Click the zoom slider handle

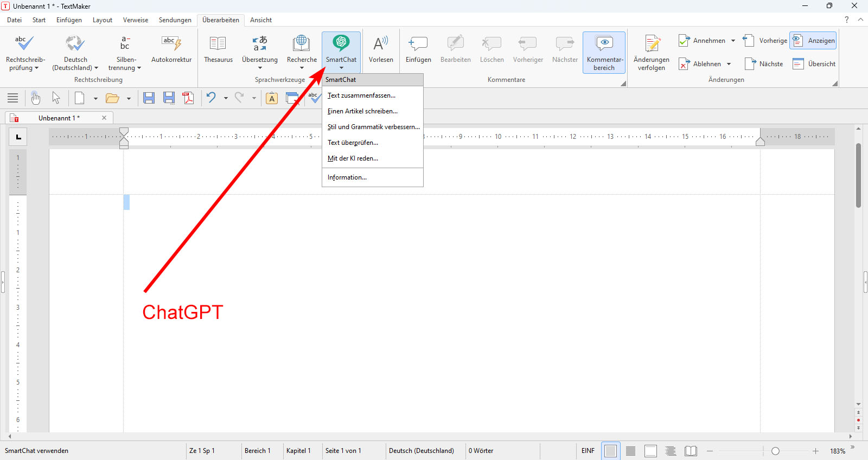[x=775, y=451]
